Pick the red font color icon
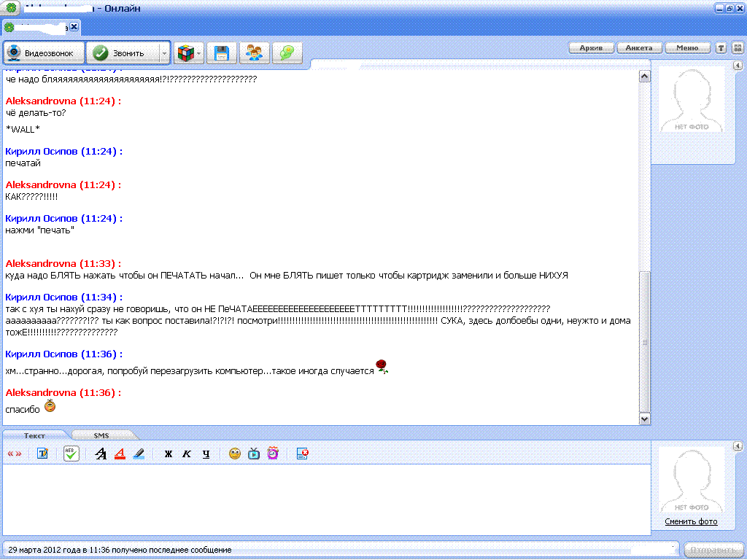747x560 pixels. [x=120, y=454]
